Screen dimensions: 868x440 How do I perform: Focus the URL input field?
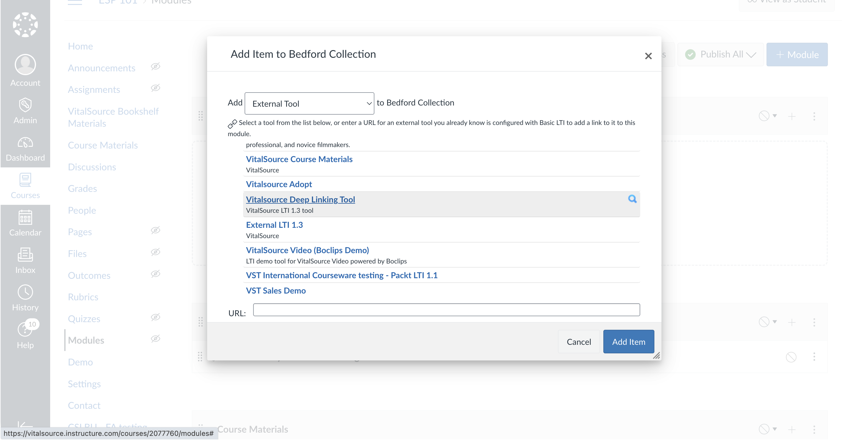point(446,310)
